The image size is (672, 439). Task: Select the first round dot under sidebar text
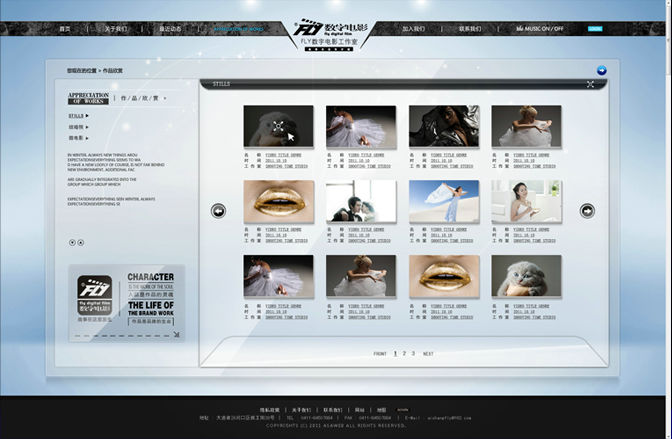(72, 242)
